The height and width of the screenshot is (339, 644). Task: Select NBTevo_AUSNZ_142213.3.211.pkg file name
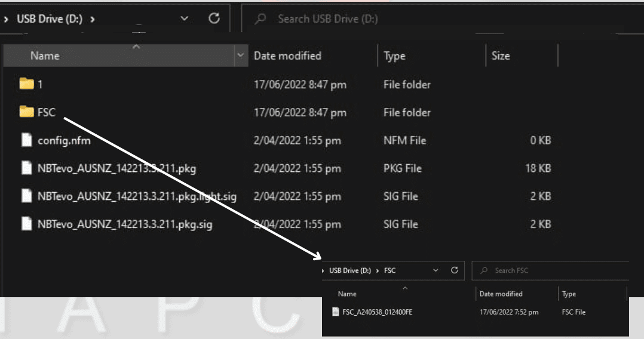click(116, 168)
